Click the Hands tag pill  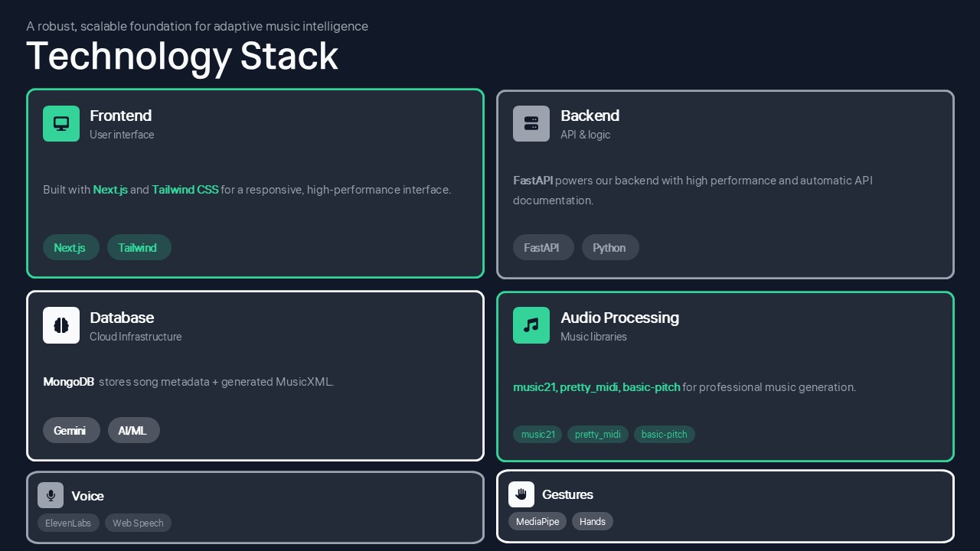coord(593,521)
